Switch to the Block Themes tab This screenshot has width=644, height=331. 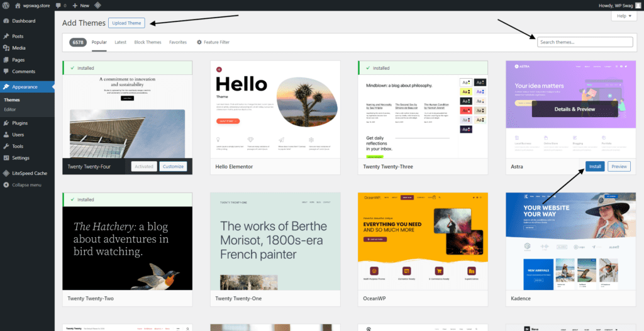pyautogui.click(x=147, y=42)
